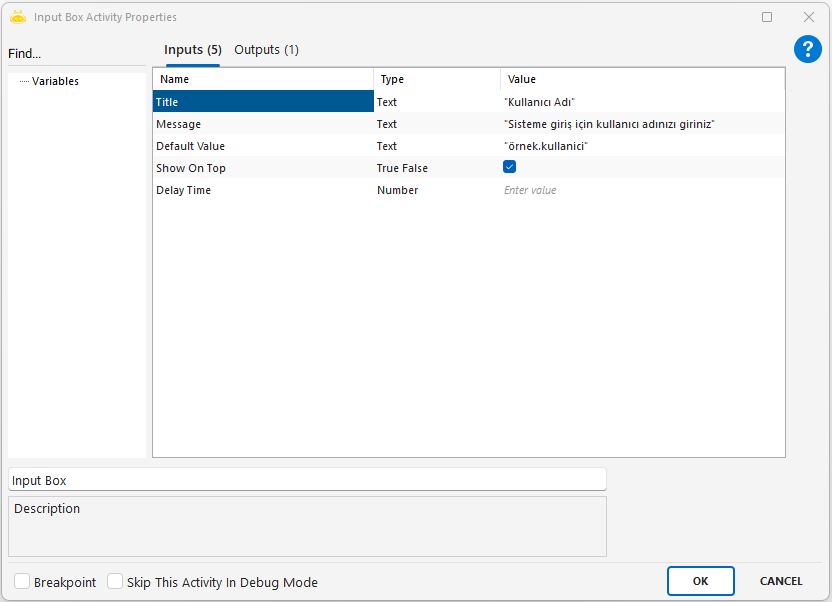832x602 pixels.
Task: Click the CANCEL button
Action: [780, 581]
